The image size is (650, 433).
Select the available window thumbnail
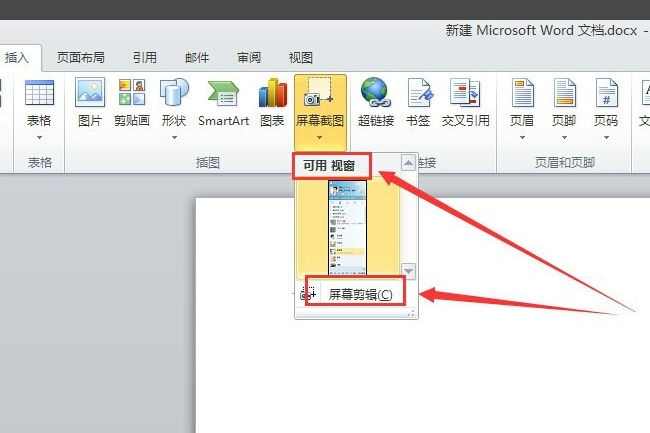tap(347, 227)
